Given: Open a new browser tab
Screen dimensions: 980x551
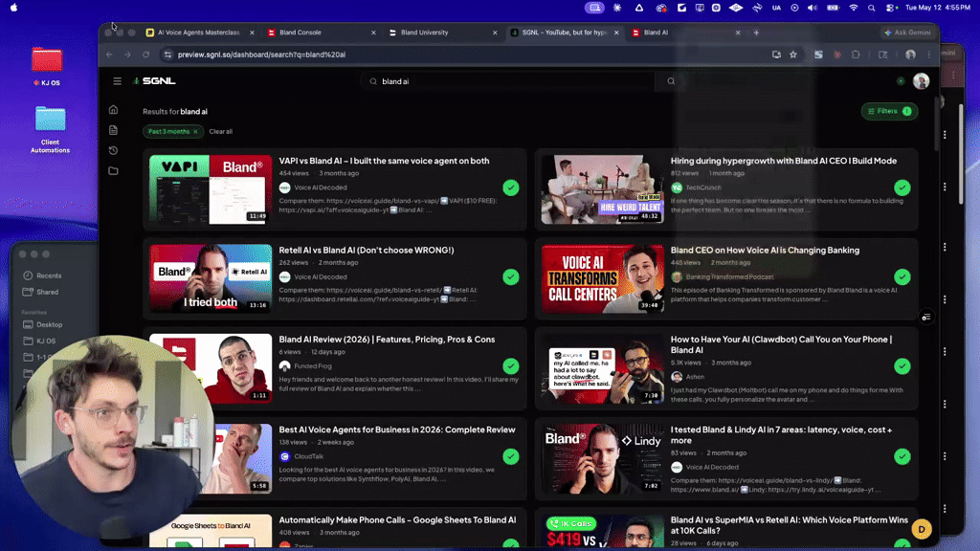Looking at the screenshot, I should tap(756, 33).
